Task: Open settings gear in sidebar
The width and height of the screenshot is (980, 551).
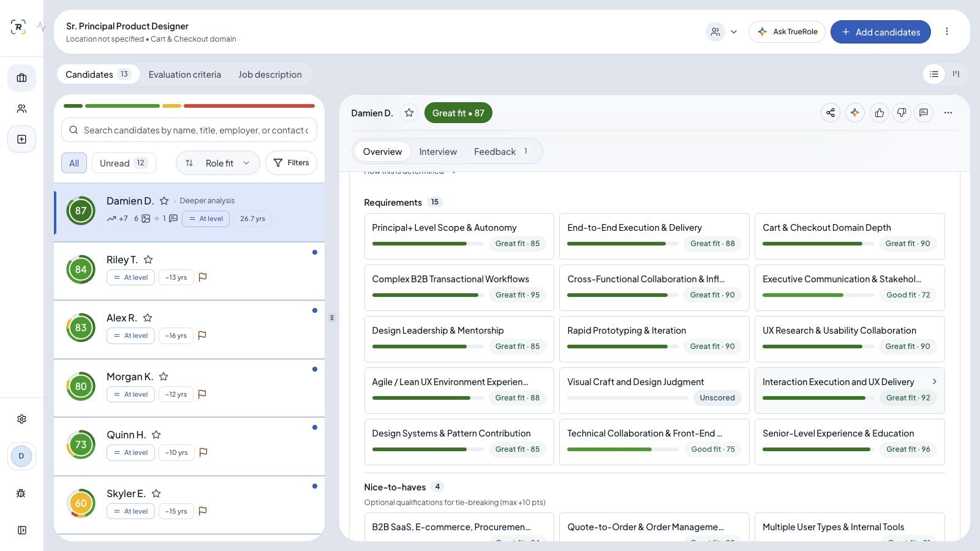Action: 21,419
